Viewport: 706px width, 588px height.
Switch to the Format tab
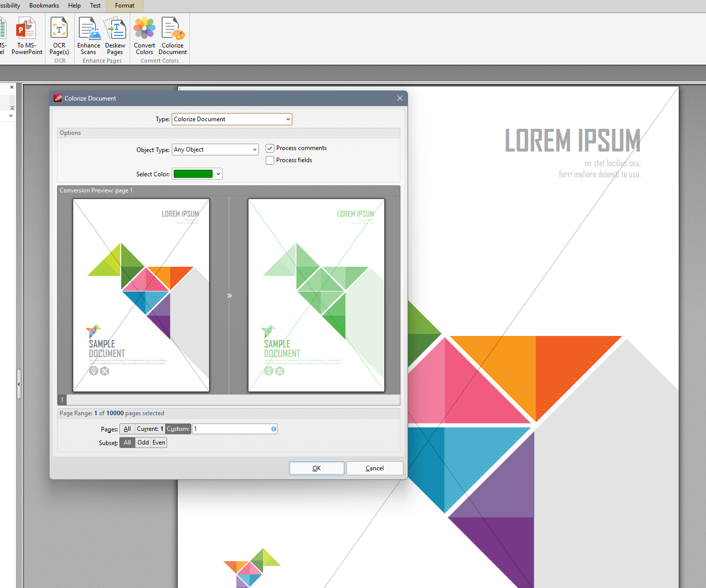125,6
